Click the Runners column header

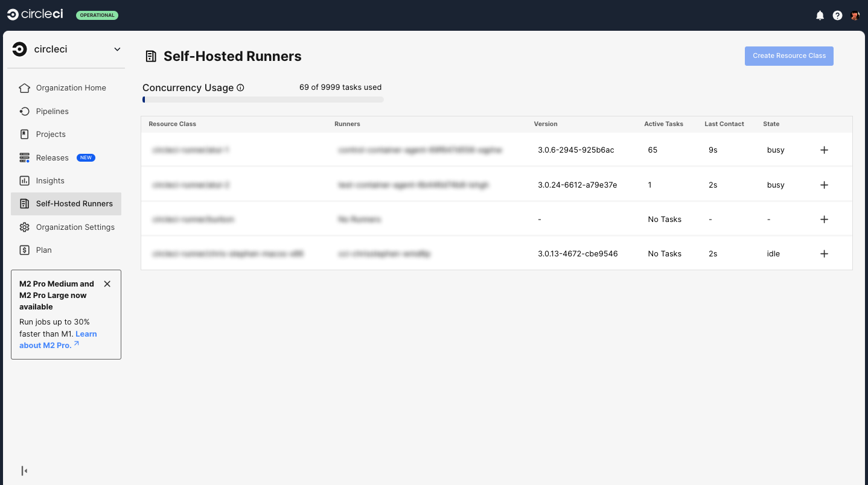(347, 124)
